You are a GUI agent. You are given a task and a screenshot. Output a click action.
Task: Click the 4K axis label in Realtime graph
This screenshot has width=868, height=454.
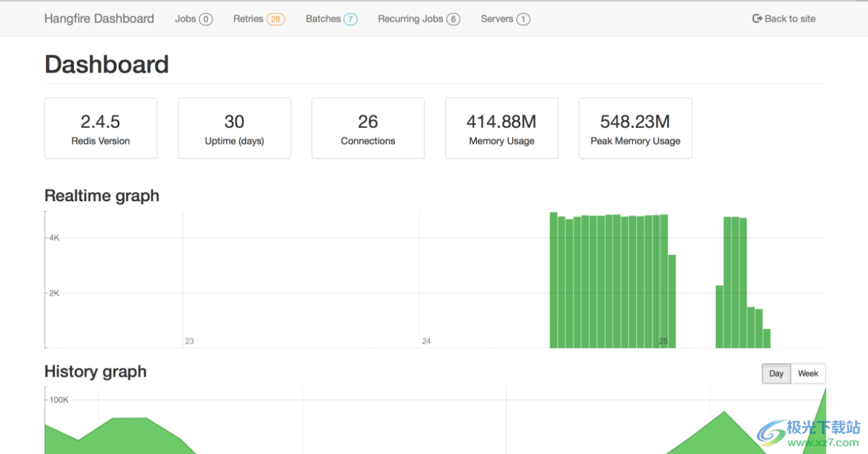[54, 238]
